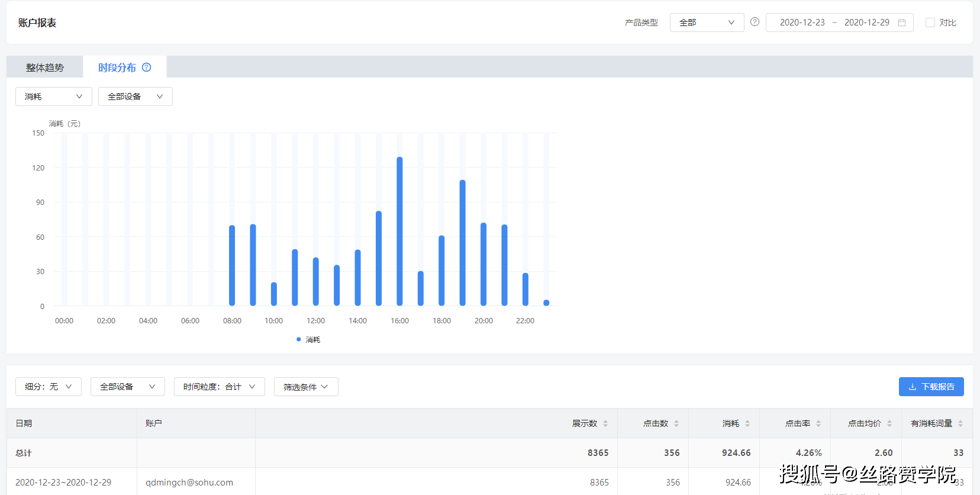Click the start date 2020-12-23 field
The height and width of the screenshot is (495, 980).
(x=802, y=22)
